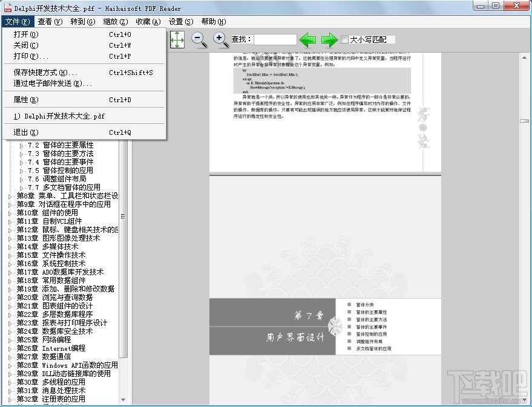Click the green left arrow to find previous

[307, 39]
